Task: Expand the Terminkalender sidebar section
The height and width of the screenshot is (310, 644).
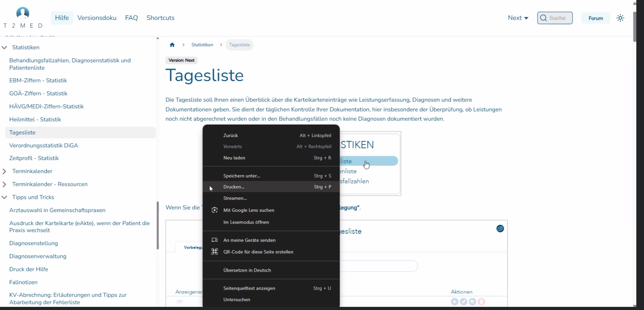Action: pos(5,171)
